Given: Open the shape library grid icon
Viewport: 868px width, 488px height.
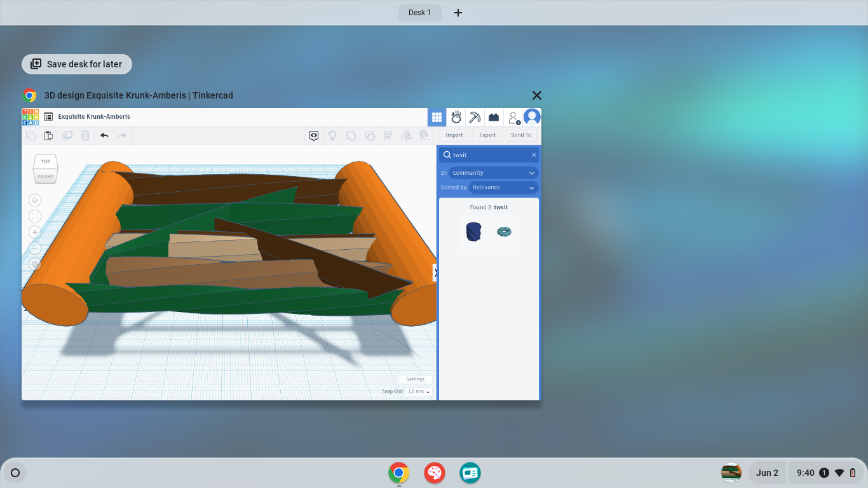Looking at the screenshot, I should tap(437, 117).
